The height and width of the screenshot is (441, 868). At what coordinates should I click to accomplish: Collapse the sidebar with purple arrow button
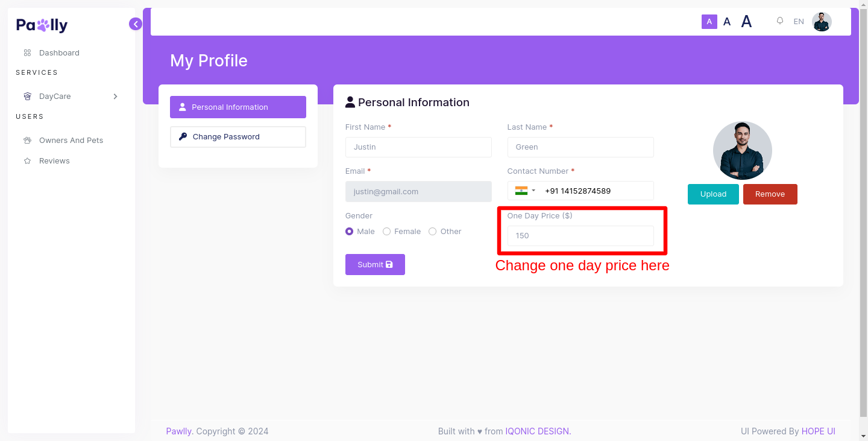(136, 24)
